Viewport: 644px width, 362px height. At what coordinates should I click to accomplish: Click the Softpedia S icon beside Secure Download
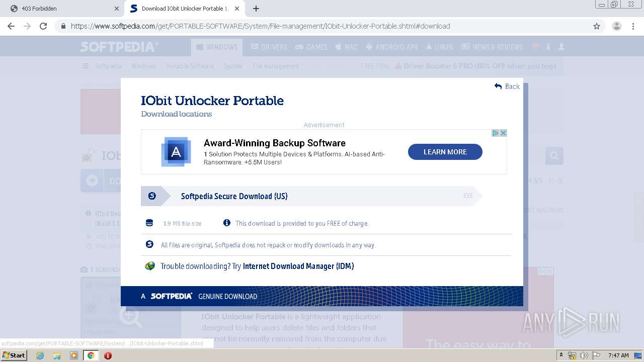tap(152, 196)
